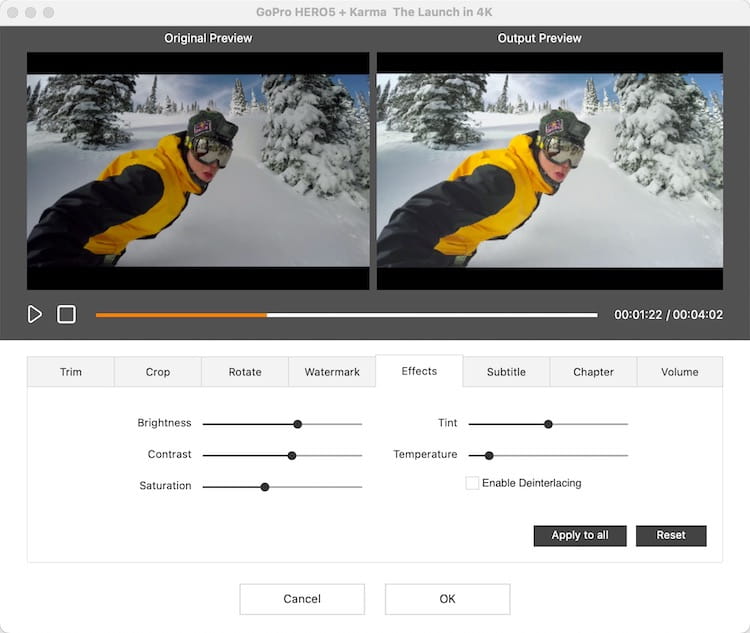Select the Effects tab

click(419, 371)
